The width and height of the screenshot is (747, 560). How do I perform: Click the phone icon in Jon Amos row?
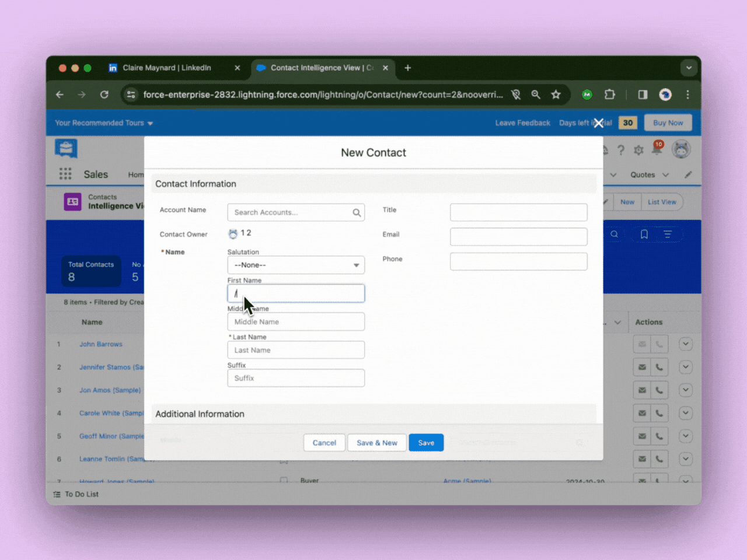coord(659,390)
